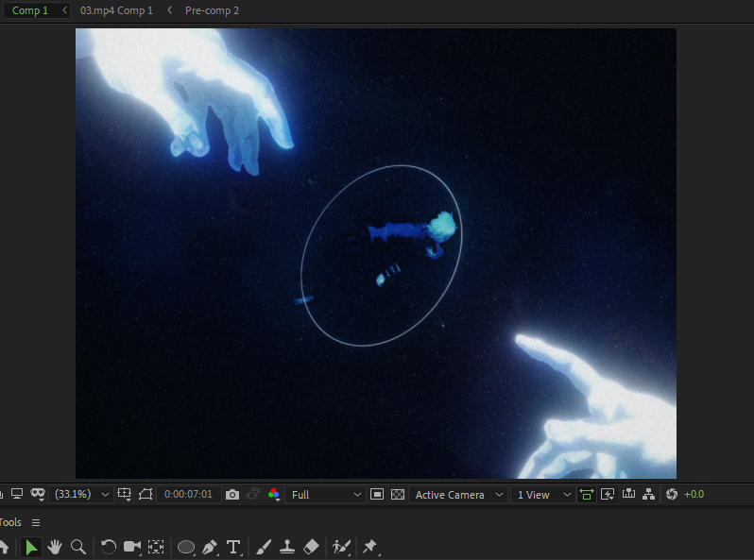Reset exposure with the aperture icon

(x=672, y=494)
